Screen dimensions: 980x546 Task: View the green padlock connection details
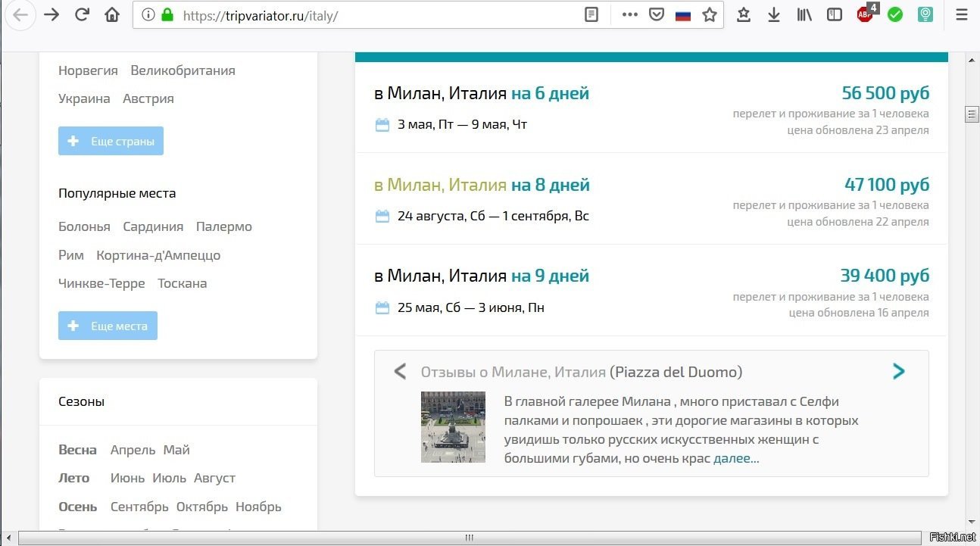click(167, 15)
